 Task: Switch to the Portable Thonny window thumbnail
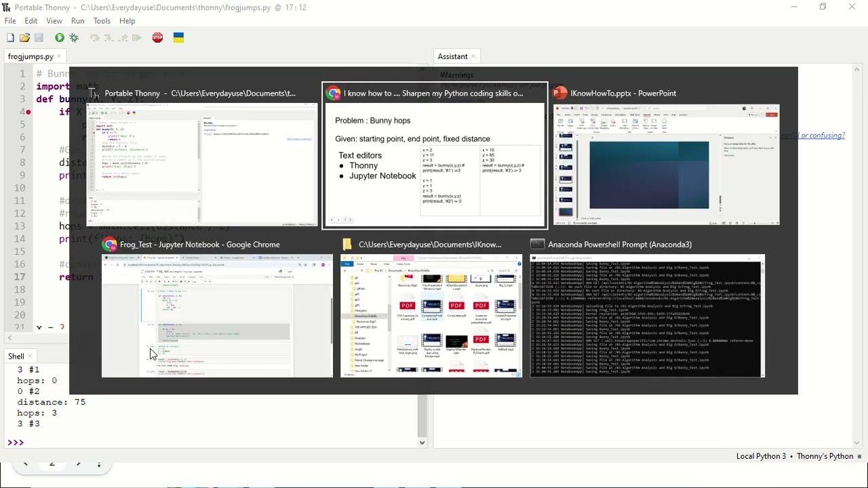[201, 164]
